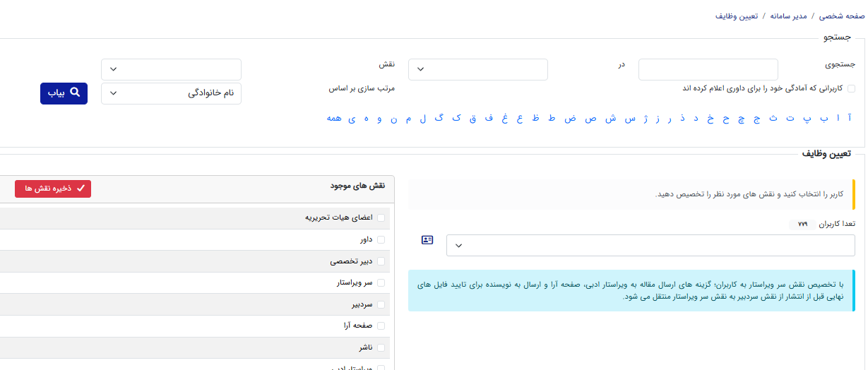Toggle the reviewers' readiness filter checkbox
Screen dimensions: 868x370
tap(851, 88)
